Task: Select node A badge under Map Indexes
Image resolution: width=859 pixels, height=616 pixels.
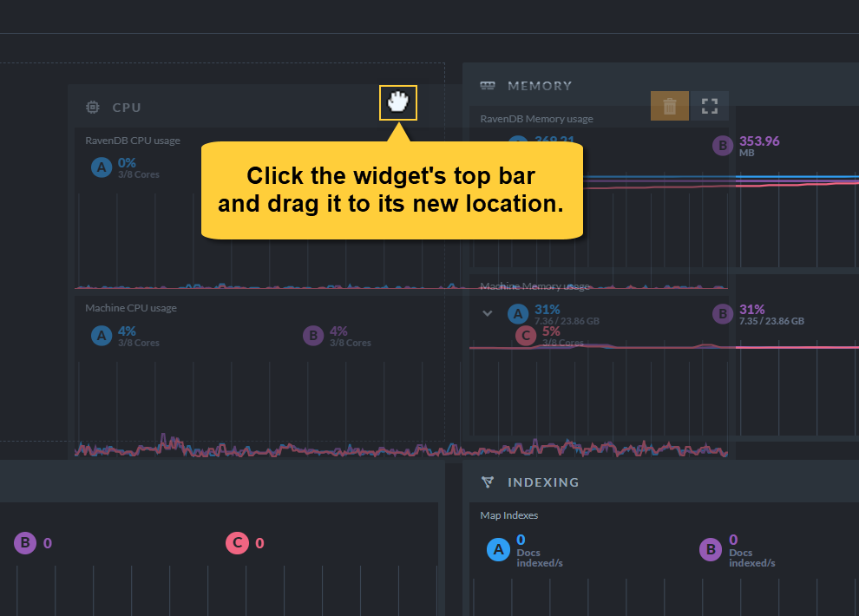Action: pos(498,549)
